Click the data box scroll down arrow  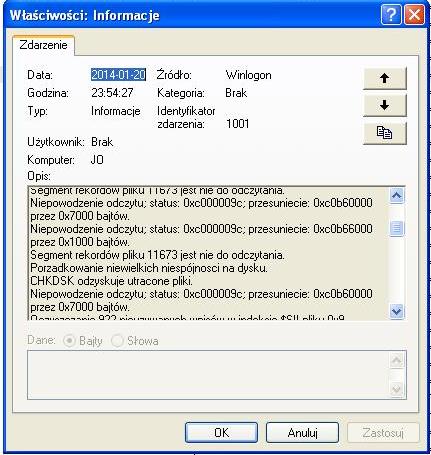[x=397, y=389]
